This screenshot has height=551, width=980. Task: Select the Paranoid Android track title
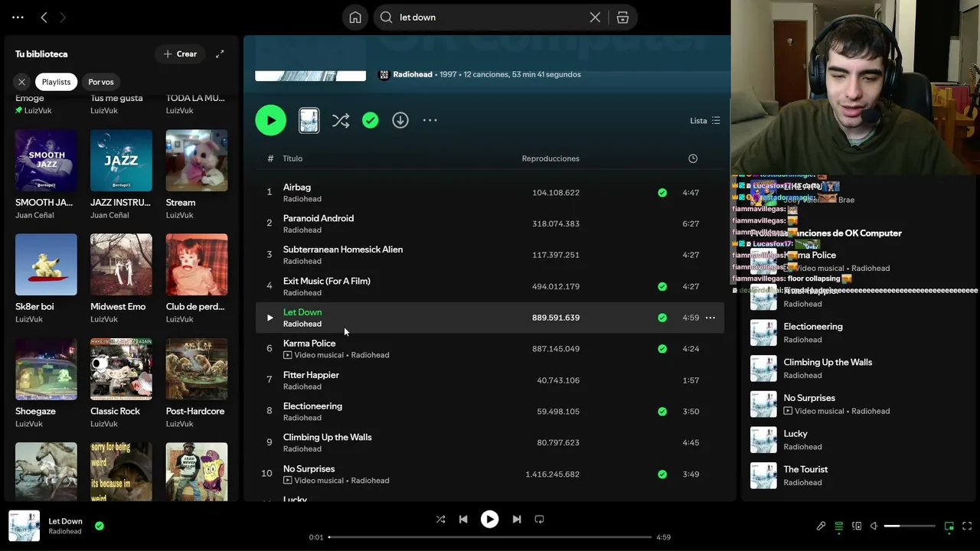[x=318, y=218]
